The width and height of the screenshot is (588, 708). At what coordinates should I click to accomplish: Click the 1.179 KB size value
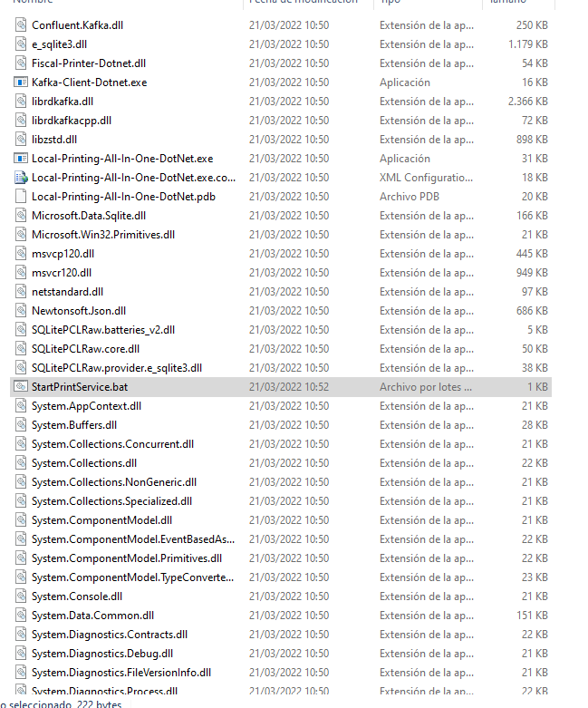(528, 44)
